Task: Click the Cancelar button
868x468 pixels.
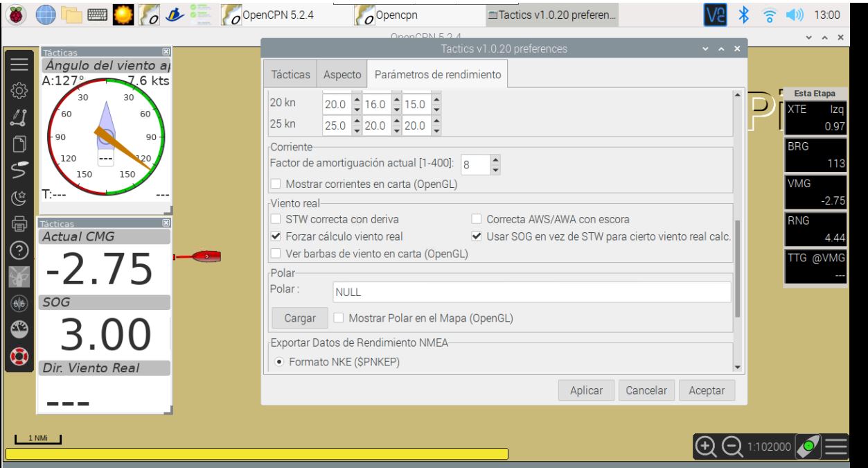Action: (x=646, y=390)
